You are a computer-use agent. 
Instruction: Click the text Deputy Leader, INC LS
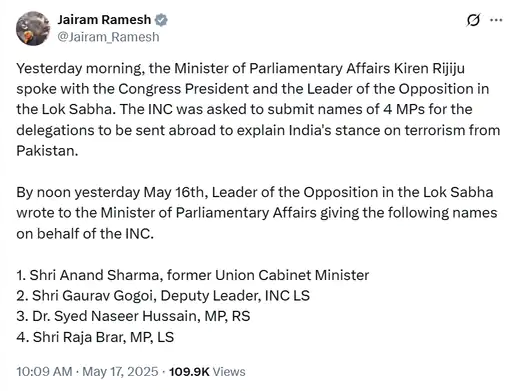coord(235,296)
